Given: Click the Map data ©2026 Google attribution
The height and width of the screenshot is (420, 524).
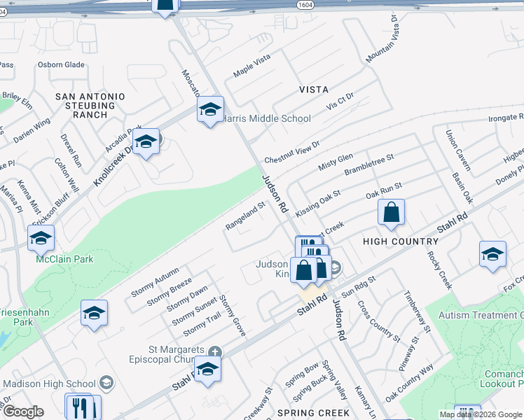Looking at the screenshot, I should point(481,415).
